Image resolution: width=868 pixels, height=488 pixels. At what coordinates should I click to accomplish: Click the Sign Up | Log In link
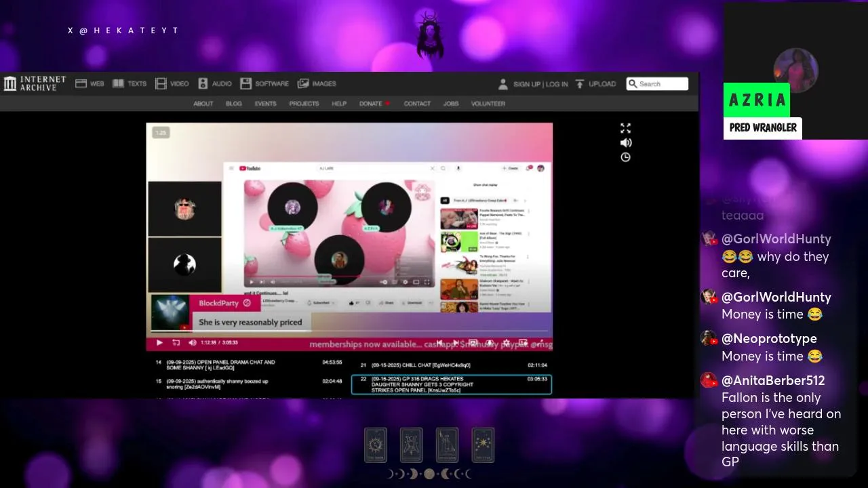[x=540, y=84]
